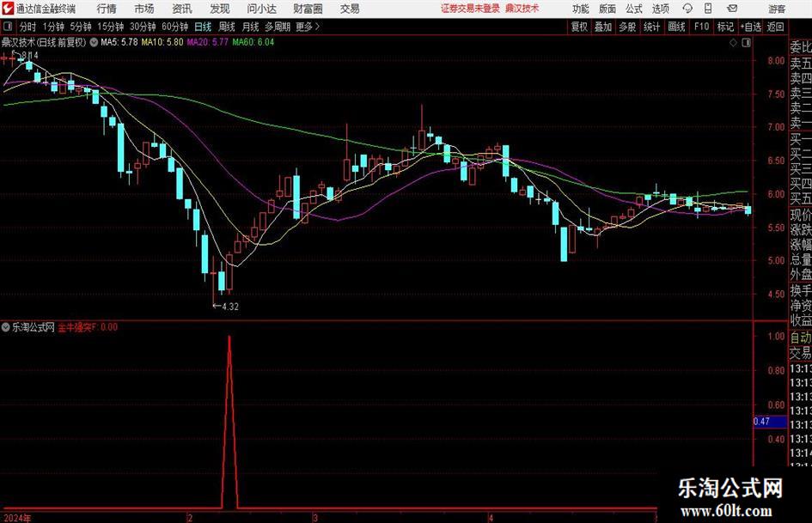Click the 自动 label in right sidebar
Image resolution: width=812 pixels, height=523 pixels.
tap(801, 338)
